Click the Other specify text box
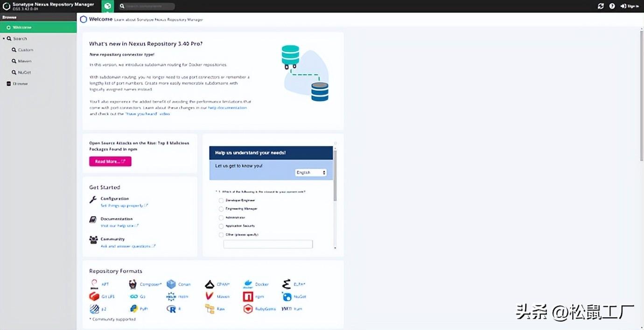This screenshot has width=644, height=330. tap(268, 244)
